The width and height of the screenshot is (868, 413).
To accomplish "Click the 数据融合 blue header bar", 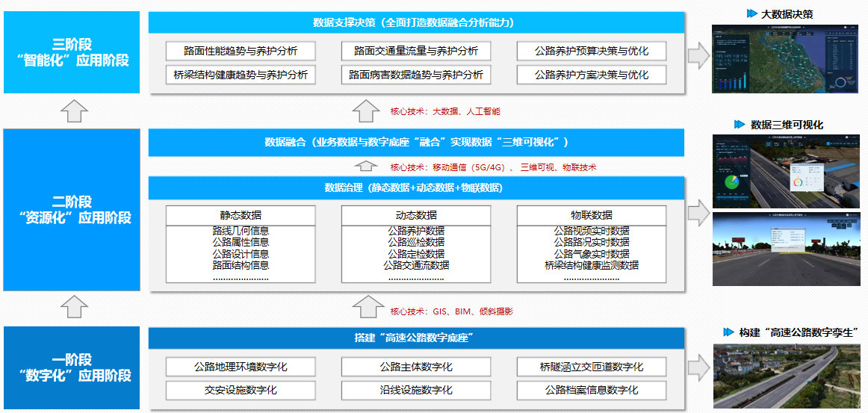I will (x=416, y=142).
